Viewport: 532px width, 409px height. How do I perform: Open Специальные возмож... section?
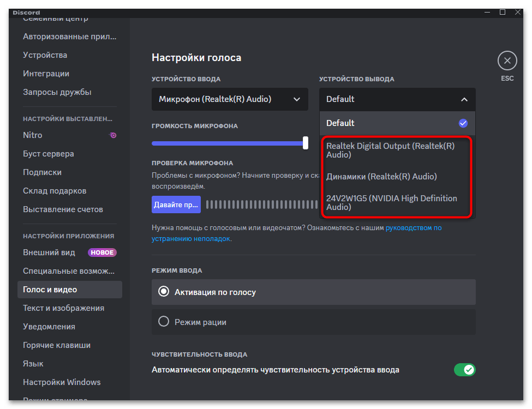(69, 271)
